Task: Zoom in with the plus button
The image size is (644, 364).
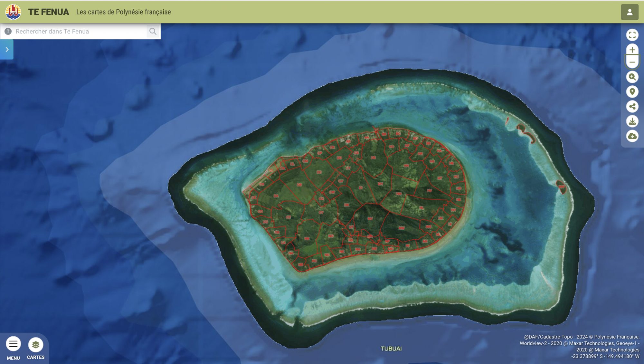Action: click(x=632, y=50)
